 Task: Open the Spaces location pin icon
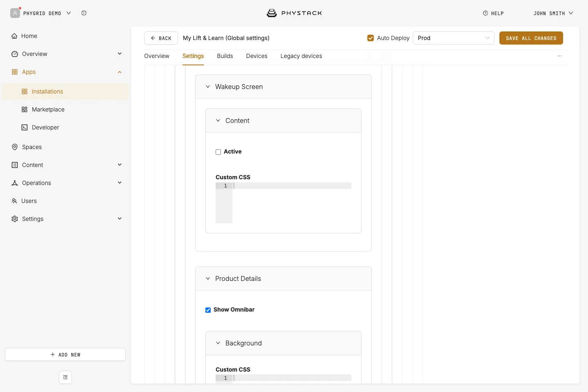(15, 147)
